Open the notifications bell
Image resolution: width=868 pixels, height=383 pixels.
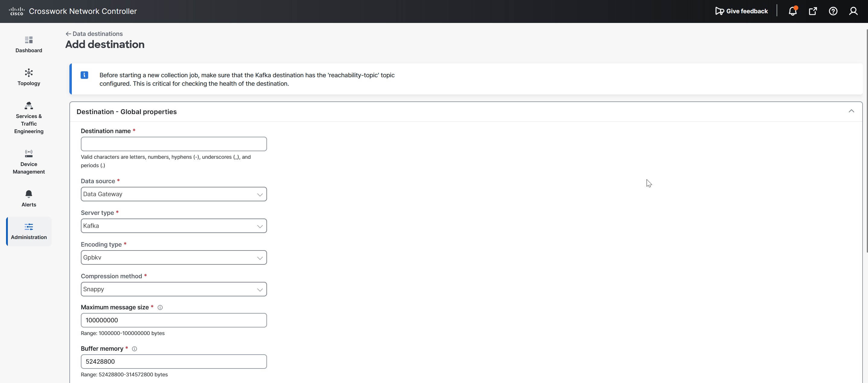[792, 11]
